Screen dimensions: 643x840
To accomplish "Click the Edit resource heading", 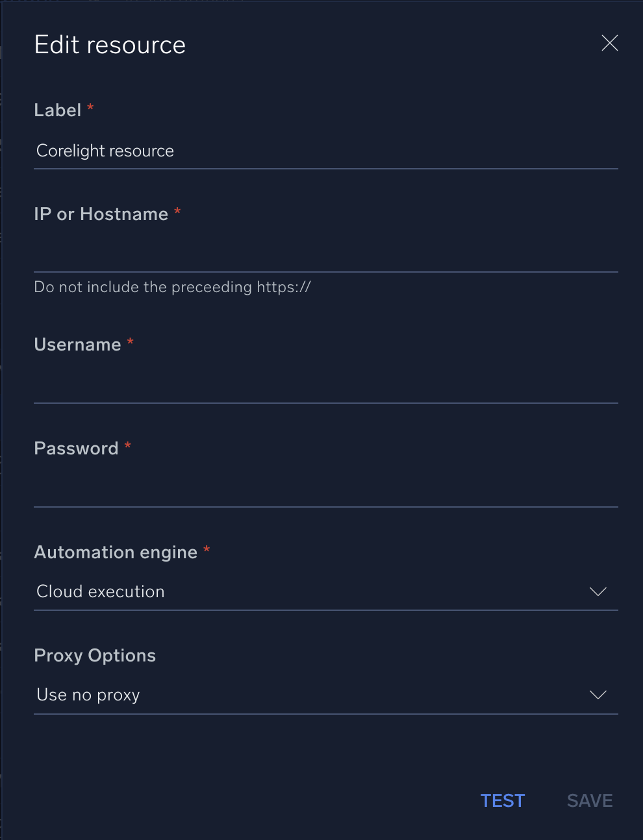I will click(110, 45).
